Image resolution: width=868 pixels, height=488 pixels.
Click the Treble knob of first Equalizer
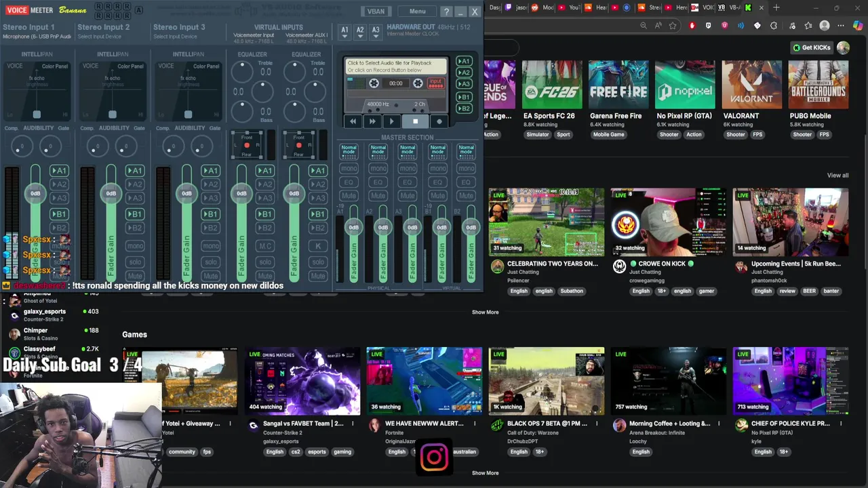click(x=242, y=70)
